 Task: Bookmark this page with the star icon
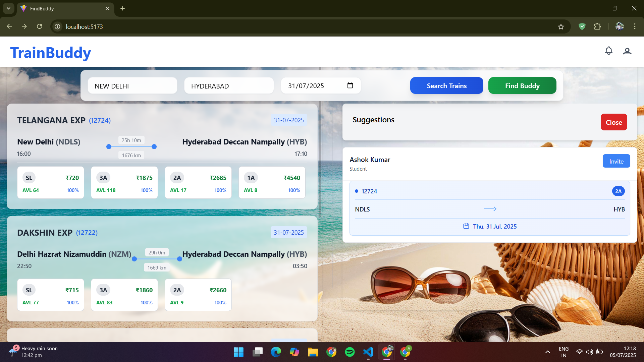(x=561, y=26)
